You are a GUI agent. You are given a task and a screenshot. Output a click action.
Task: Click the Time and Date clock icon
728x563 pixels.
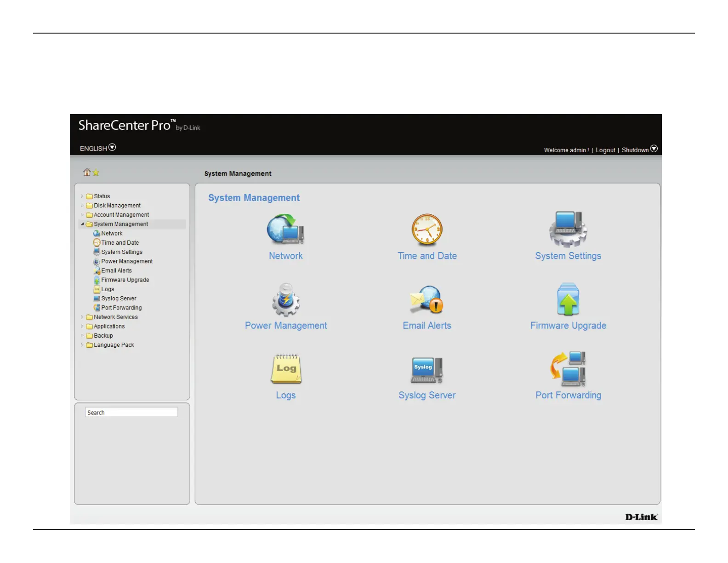pos(427,229)
